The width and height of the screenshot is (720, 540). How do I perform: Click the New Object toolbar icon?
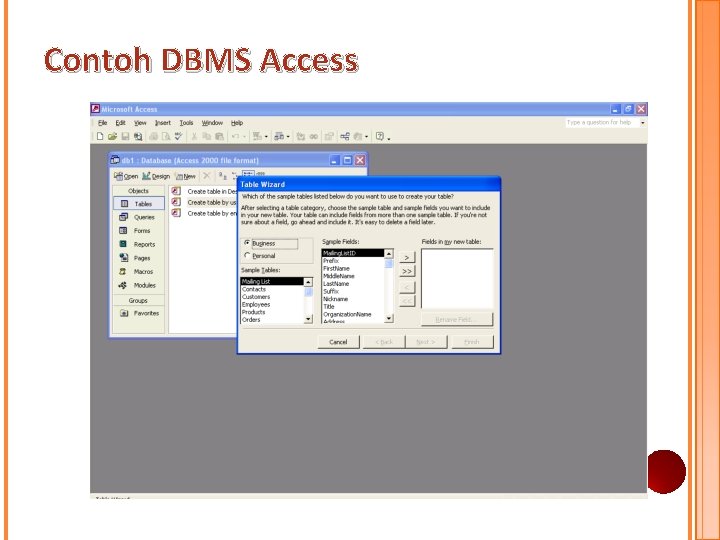pyautogui.click(x=358, y=136)
